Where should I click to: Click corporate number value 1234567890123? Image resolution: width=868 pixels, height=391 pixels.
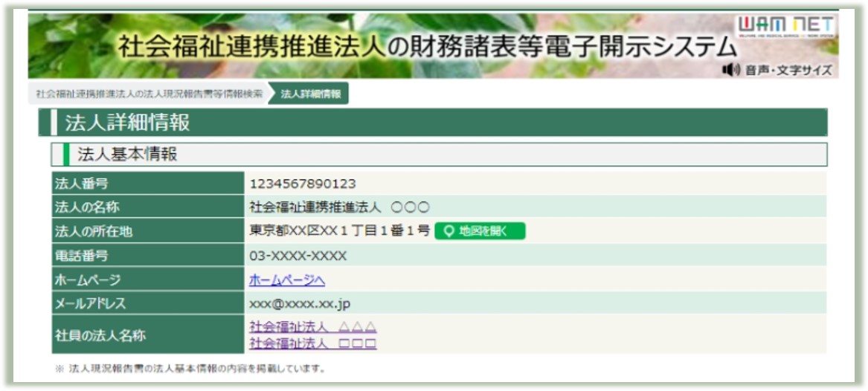[302, 184]
